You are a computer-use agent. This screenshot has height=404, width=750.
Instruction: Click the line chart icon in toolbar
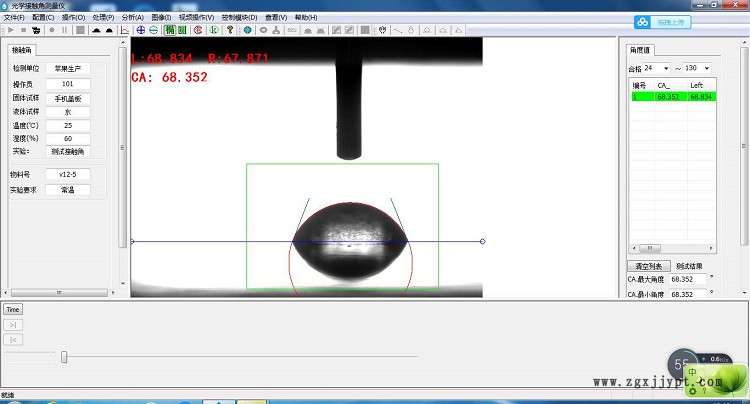click(124, 30)
